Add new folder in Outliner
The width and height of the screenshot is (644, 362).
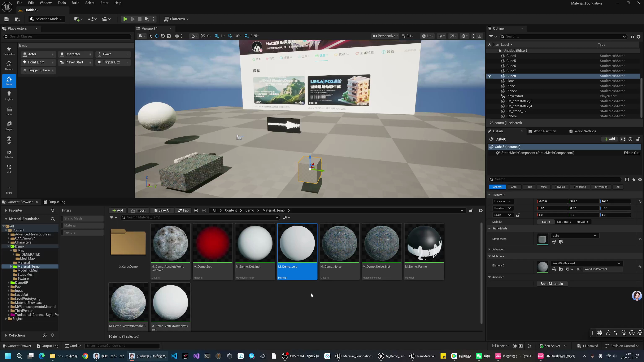tap(632, 36)
